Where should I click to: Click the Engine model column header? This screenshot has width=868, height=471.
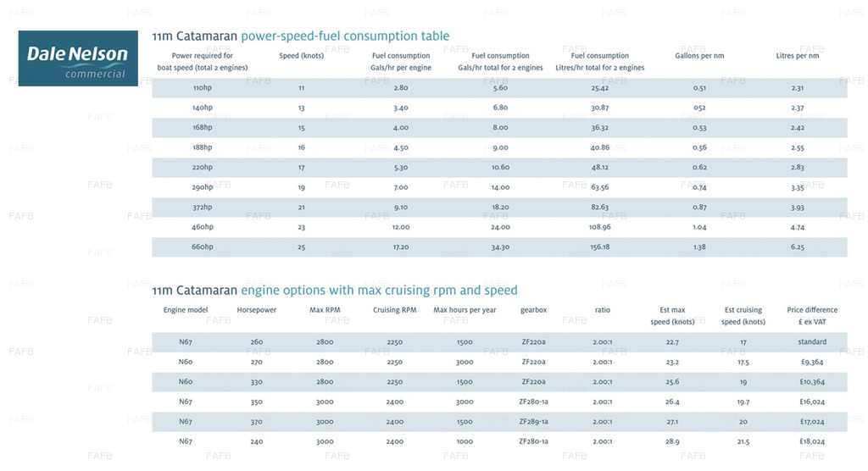(186, 310)
